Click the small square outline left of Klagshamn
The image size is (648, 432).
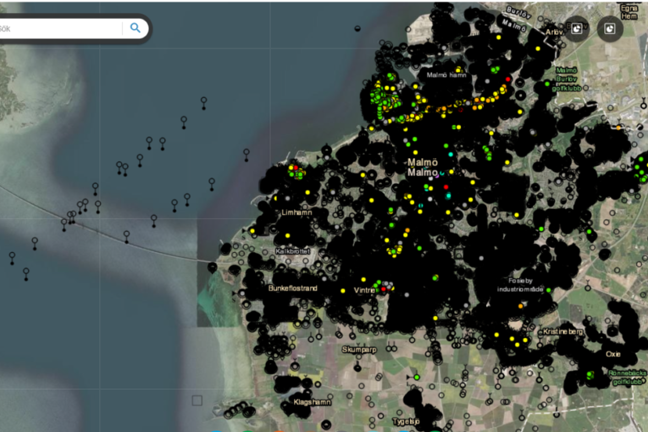tap(197, 400)
